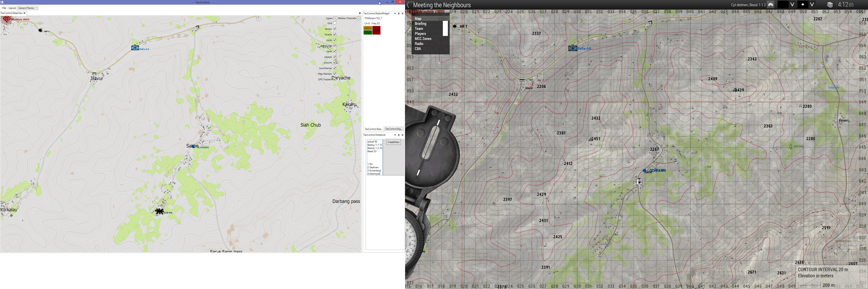Uncheck the townNames layer
This screenshot has height=289, width=868.
point(335,68)
